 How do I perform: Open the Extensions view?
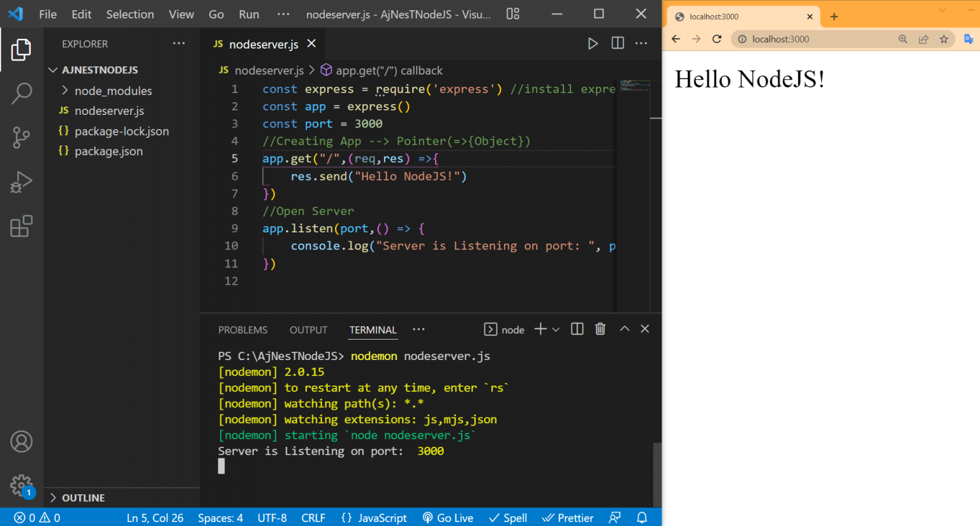pos(22,227)
